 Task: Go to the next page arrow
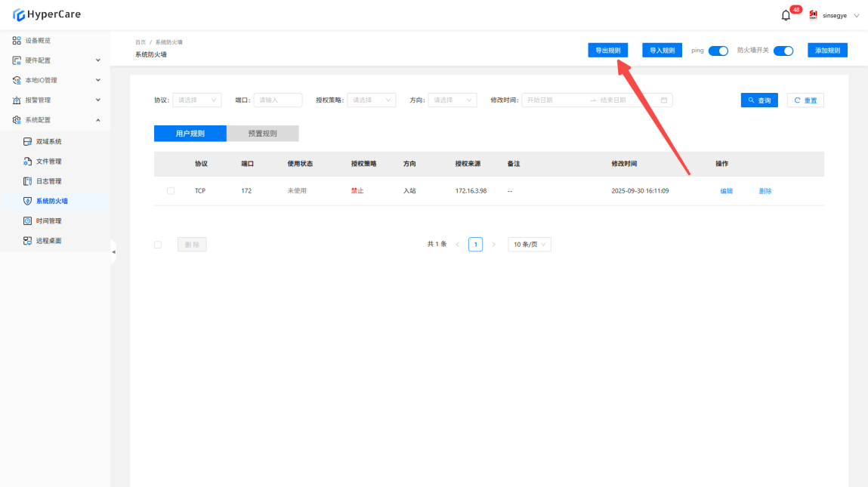pos(494,245)
